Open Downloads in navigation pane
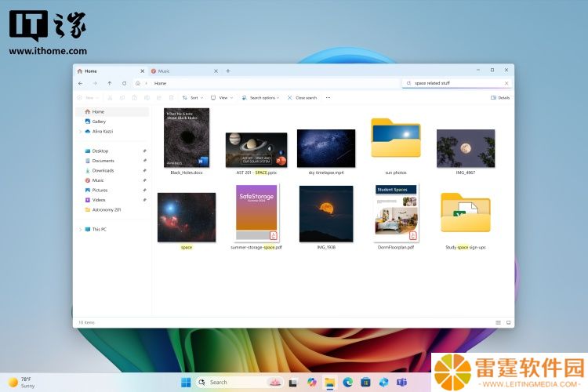 pyautogui.click(x=112, y=170)
